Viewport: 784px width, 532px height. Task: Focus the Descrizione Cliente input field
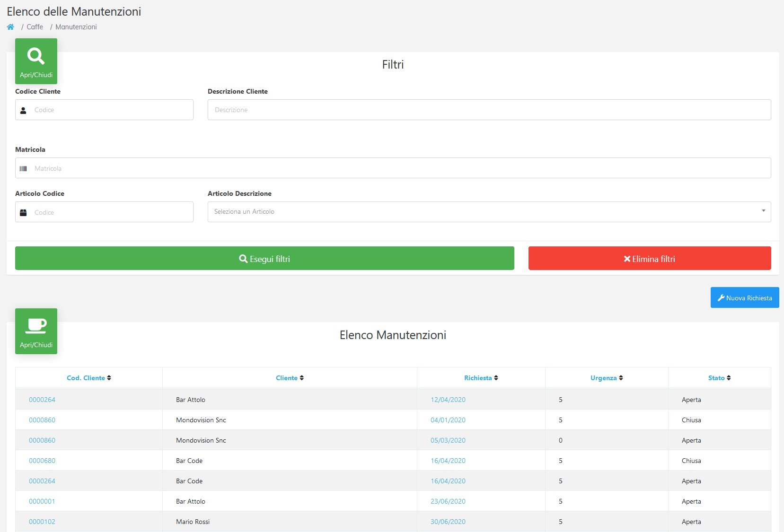click(x=489, y=110)
